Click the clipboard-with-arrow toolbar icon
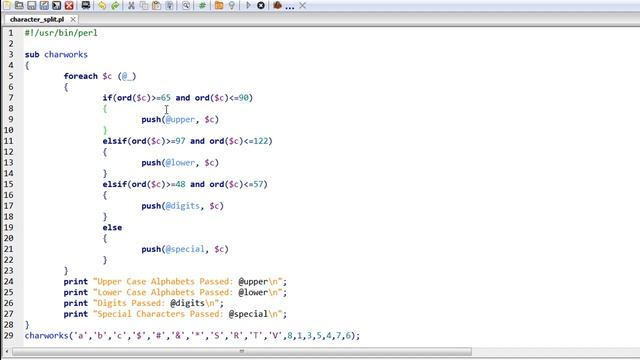The image size is (640, 360). tap(169, 5)
